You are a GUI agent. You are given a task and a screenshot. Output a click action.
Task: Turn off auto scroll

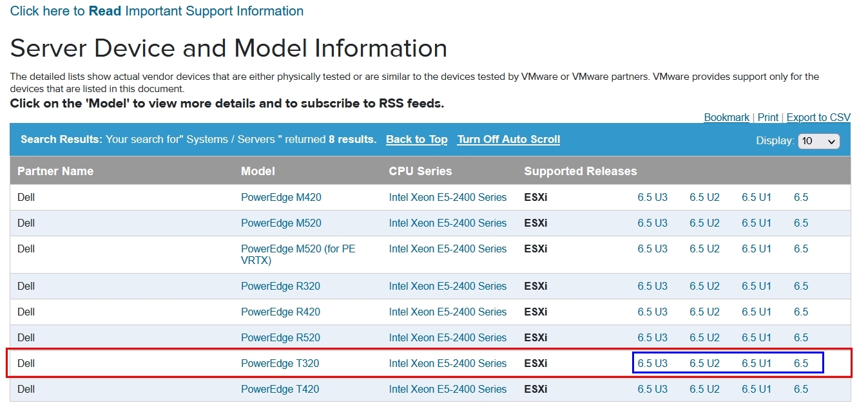[508, 139]
